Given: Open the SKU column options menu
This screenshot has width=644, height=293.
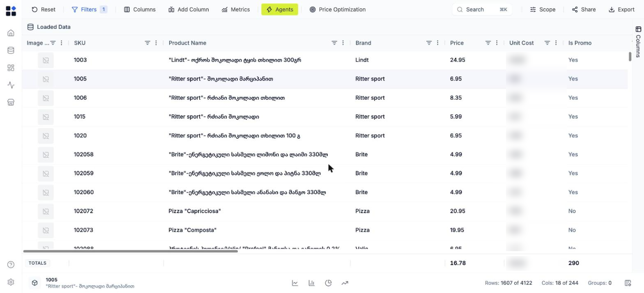Looking at the screenshot, I should pyautogui.click(x=156, y=43).
